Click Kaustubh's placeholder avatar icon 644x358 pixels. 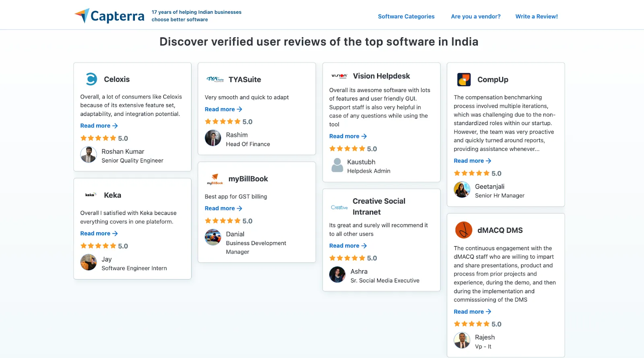tap(337, 165)
